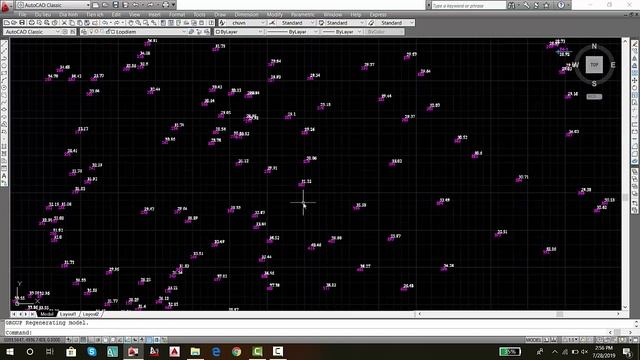Viewport: 640px width, 360px height.
Task: Click Undo in the Quick Access toolbar
Action: point(136,5)
